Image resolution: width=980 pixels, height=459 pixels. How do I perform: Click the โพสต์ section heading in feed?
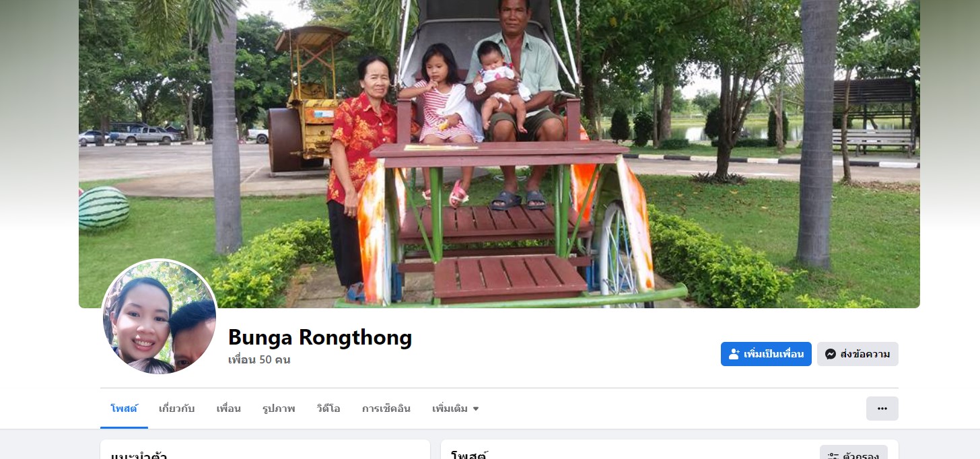click(x=469, y=455)
